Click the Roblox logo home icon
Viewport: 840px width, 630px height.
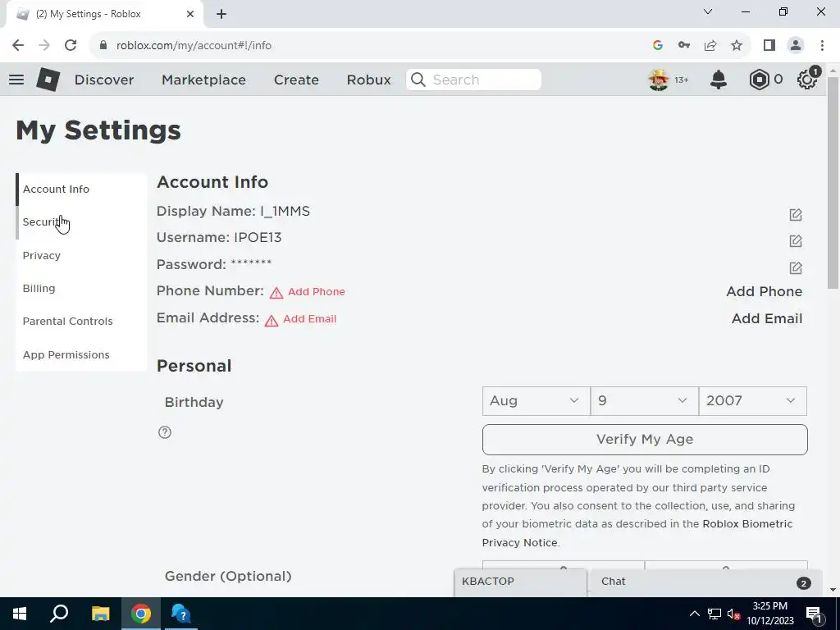48,80
